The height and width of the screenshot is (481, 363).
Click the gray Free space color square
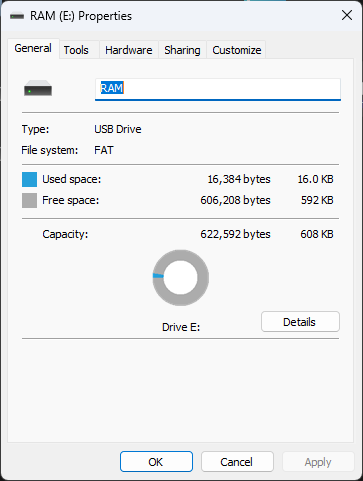[29, 200]
